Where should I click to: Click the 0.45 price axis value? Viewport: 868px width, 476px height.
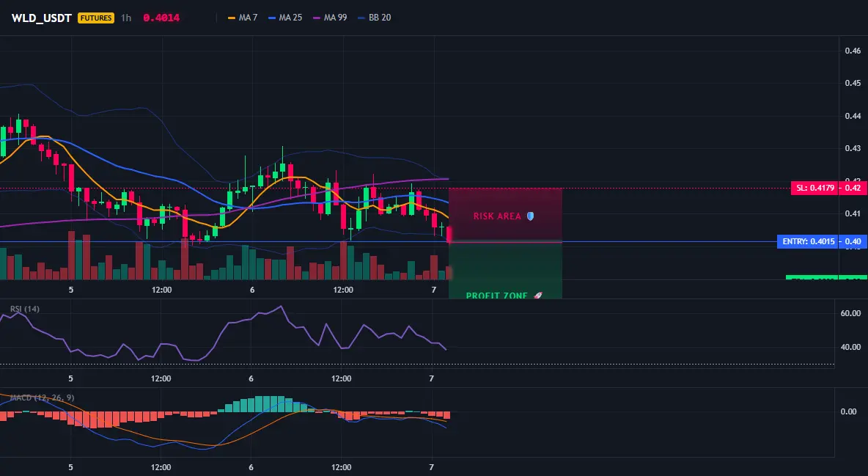(853, 83)
